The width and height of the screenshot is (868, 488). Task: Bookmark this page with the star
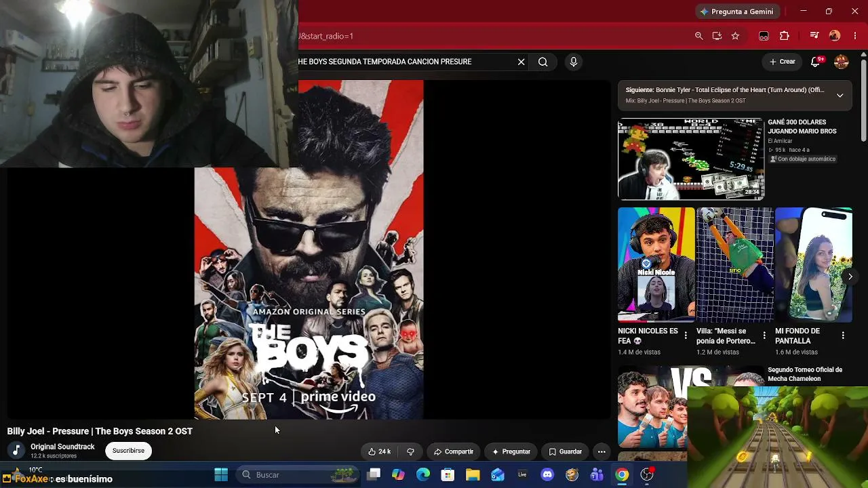coord(735,36)
